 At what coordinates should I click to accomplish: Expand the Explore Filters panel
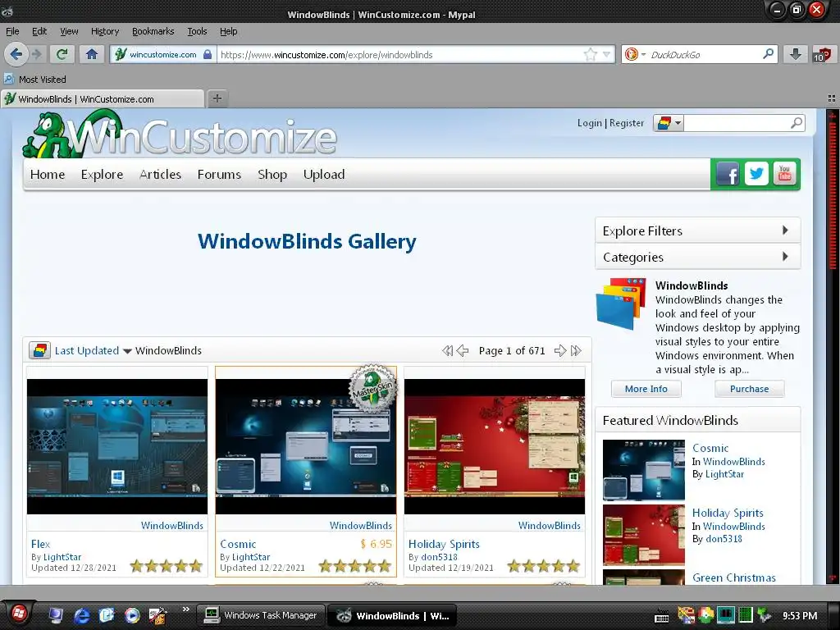[697, 231]
